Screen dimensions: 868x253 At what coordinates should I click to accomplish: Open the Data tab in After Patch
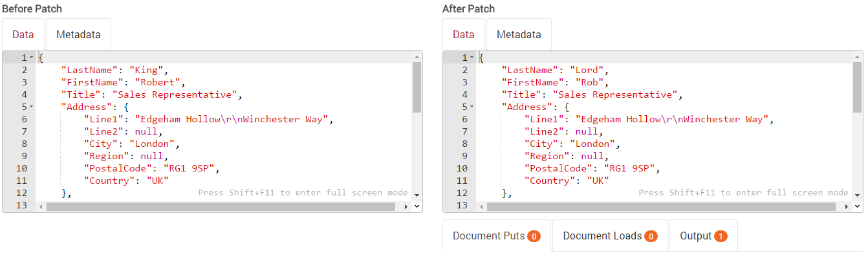tap(464, 34)
